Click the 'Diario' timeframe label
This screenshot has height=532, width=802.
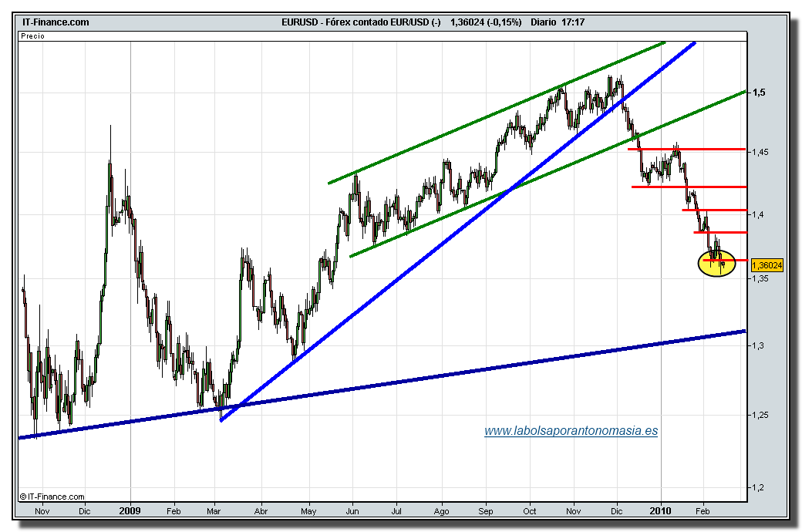pos(543,22)
